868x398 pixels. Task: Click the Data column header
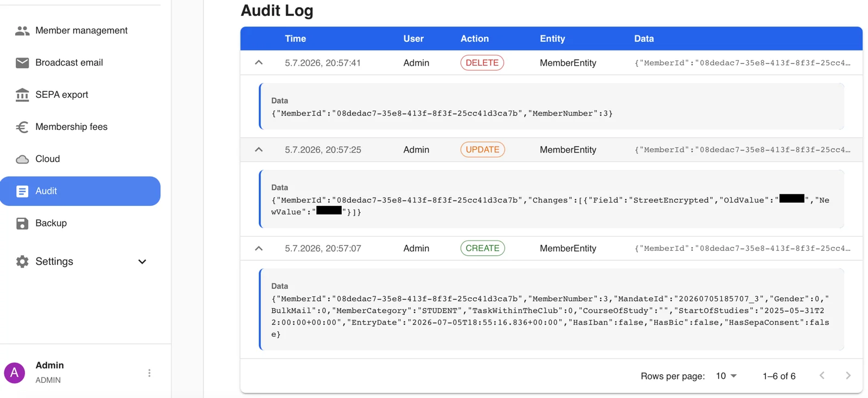point(644,39)
